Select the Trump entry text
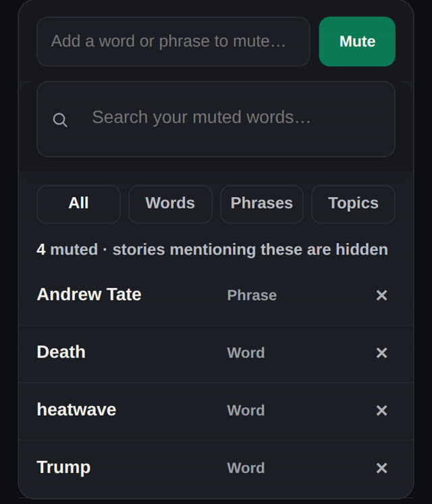The height and width of the screenshot is (504, 432). click(x=63, y=468)
